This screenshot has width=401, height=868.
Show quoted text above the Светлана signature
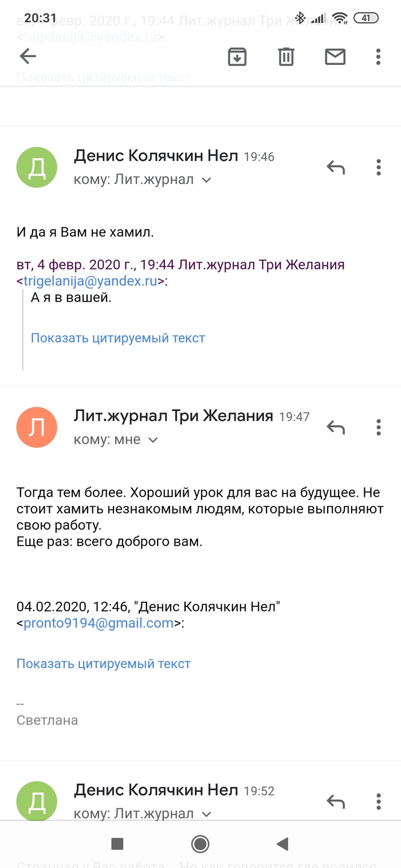point(103,664)
